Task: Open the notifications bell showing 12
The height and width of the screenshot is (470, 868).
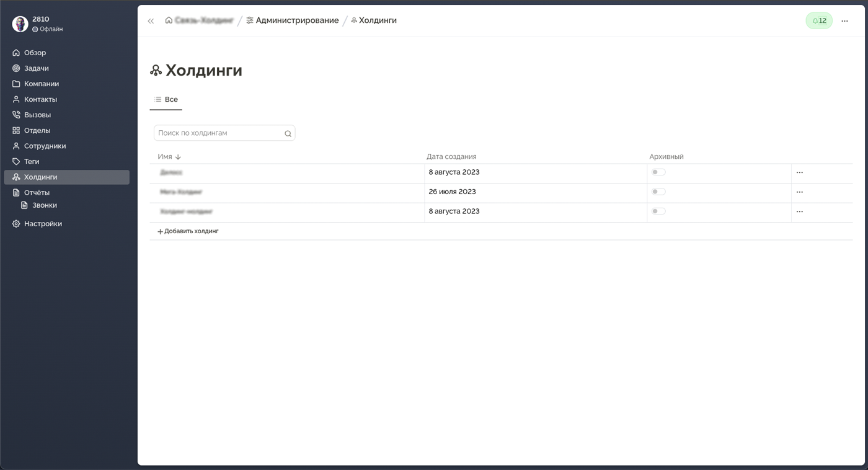Action: click(818, 21)
